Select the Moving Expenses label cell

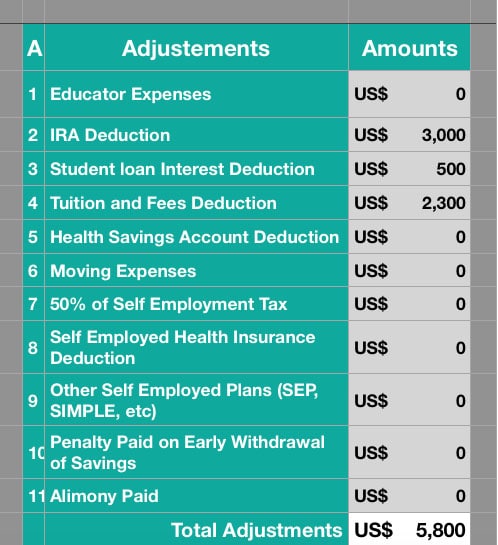(196, 270)
